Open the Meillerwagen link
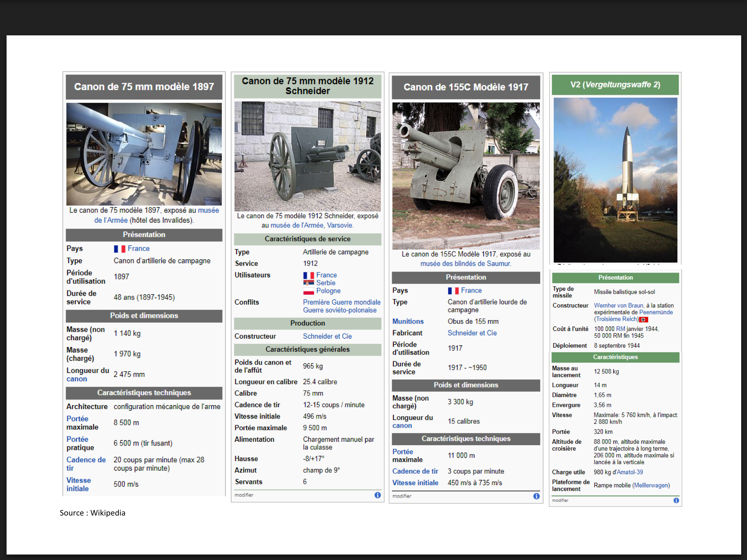747x560 pixels. point(651,485)
